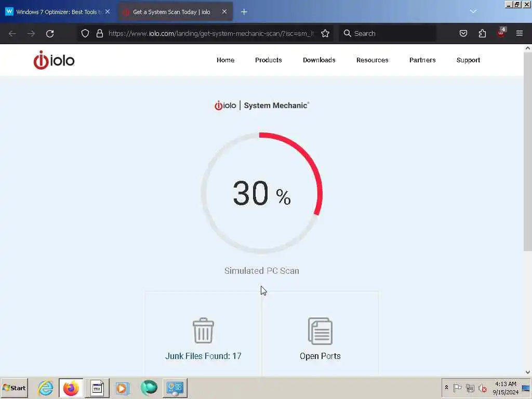The width and height of the screenshot is (532, 399).
Task: Open the Products menu item
Action: (269, 60)
